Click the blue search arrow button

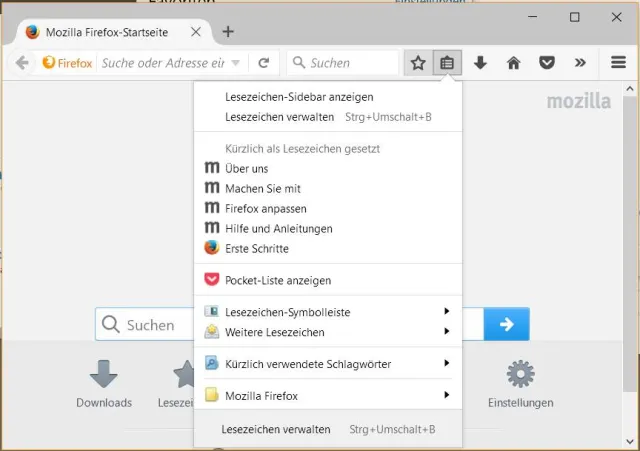click(506, 324)
